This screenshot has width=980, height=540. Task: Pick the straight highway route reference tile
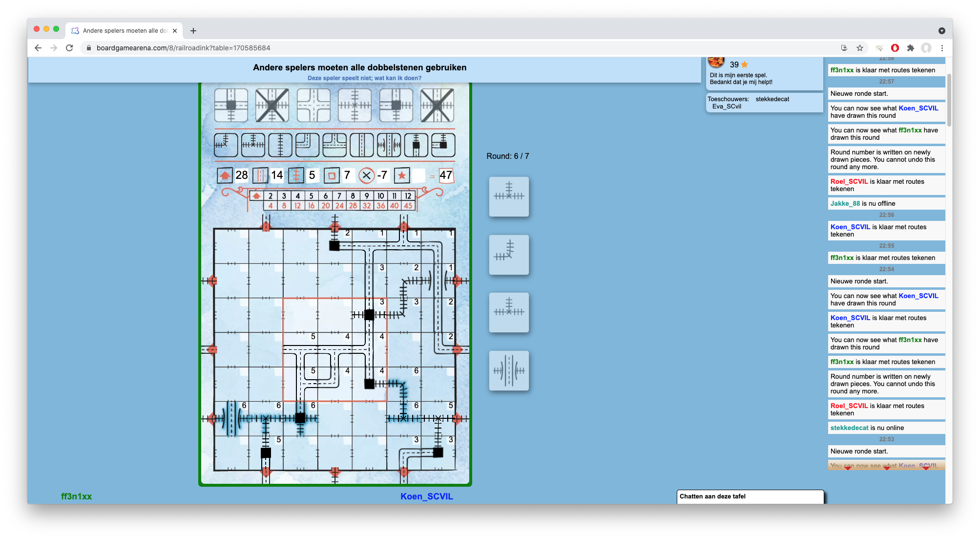pos(362,145)
